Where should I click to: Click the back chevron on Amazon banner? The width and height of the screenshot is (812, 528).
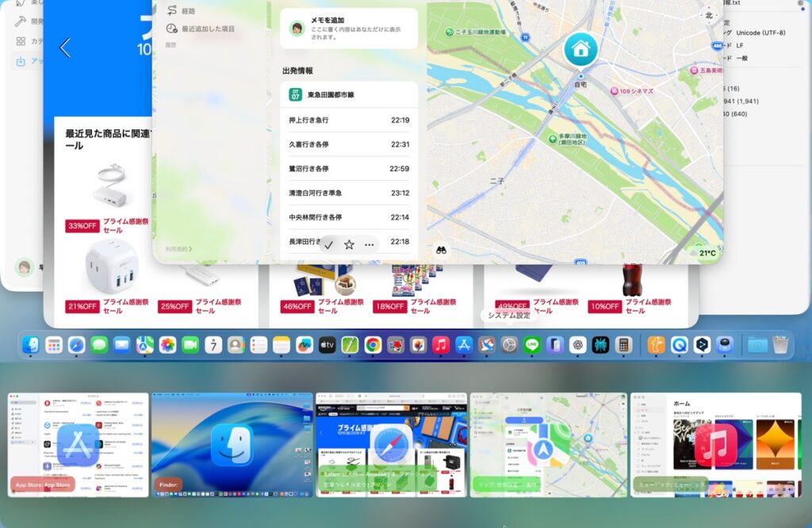pos(65,48)
